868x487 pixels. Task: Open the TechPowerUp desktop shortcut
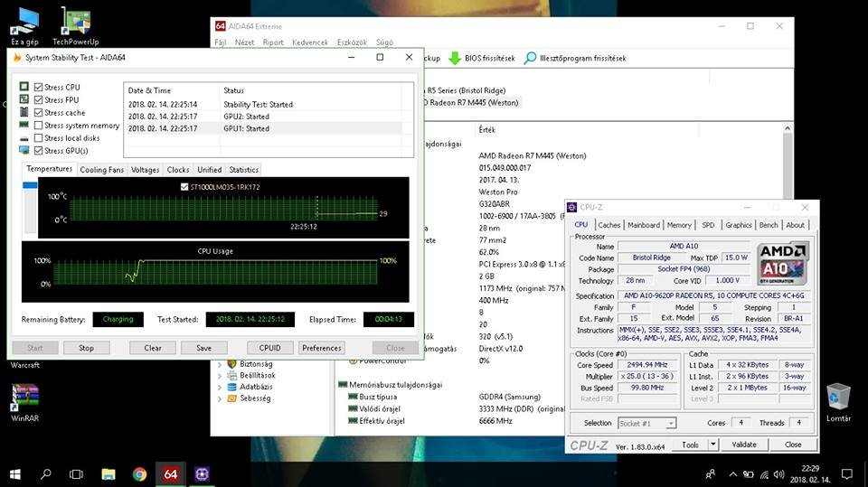pyautogui.click(x=76, y=25)
